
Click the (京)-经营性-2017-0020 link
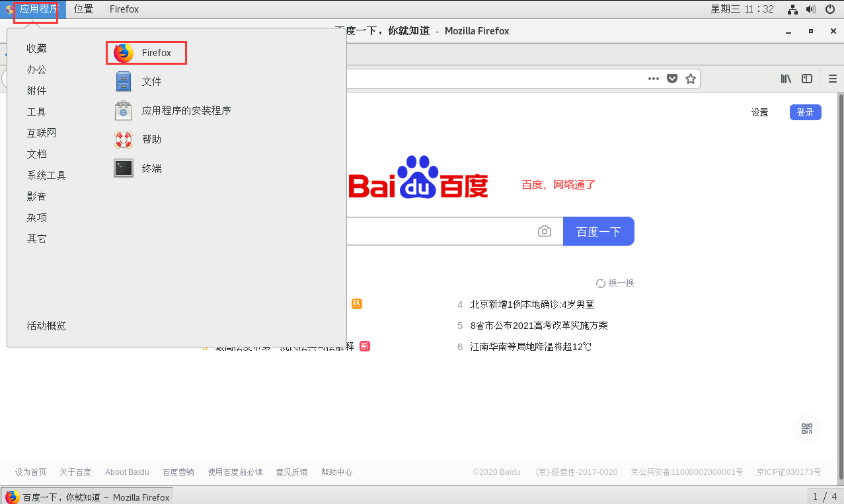coord(576,472)
